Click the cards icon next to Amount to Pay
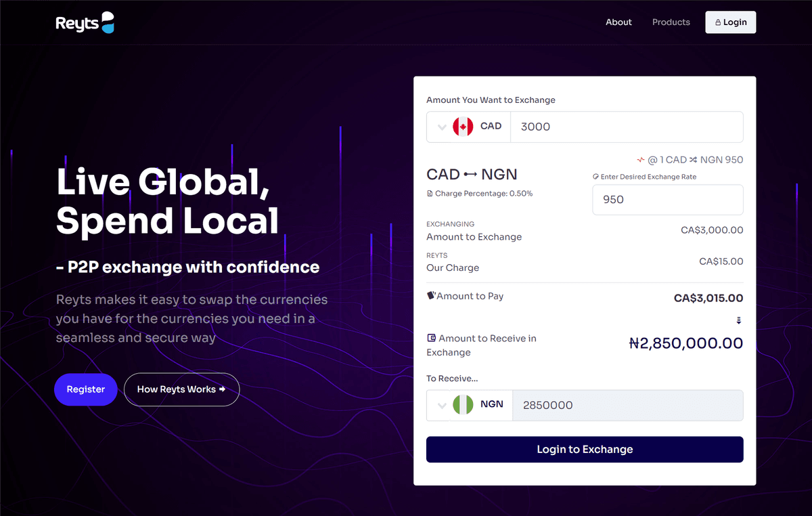This screenshot has width=812, height=516. (x=430, y=296)
